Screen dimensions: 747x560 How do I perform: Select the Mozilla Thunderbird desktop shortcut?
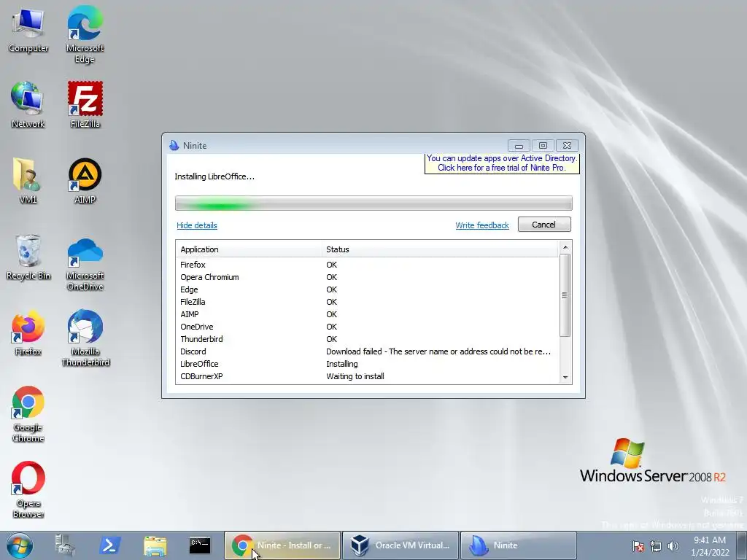click(x=85, y=338)
